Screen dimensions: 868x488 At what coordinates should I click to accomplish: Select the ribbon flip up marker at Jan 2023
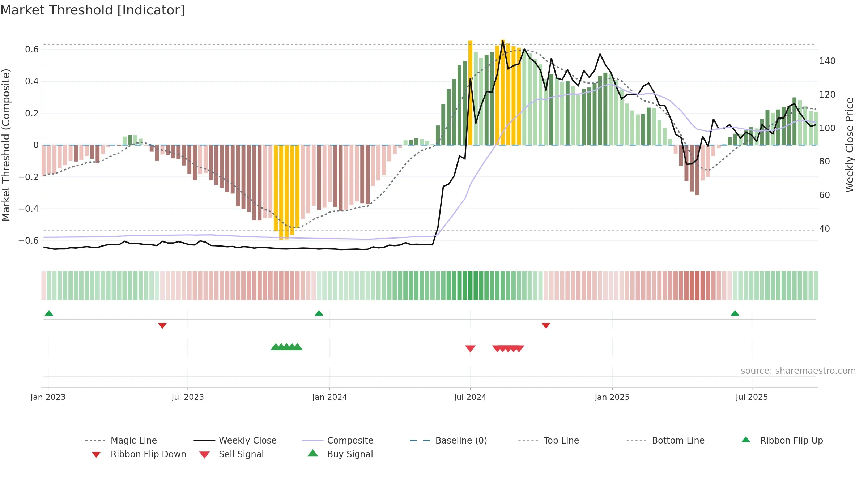point(49,313)
